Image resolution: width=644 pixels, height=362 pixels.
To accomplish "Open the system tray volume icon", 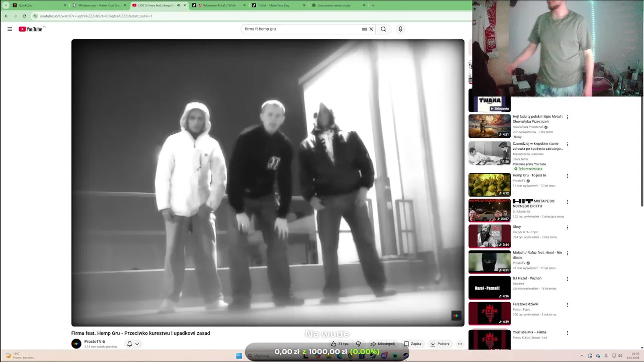I will click(x=620, y=356).
